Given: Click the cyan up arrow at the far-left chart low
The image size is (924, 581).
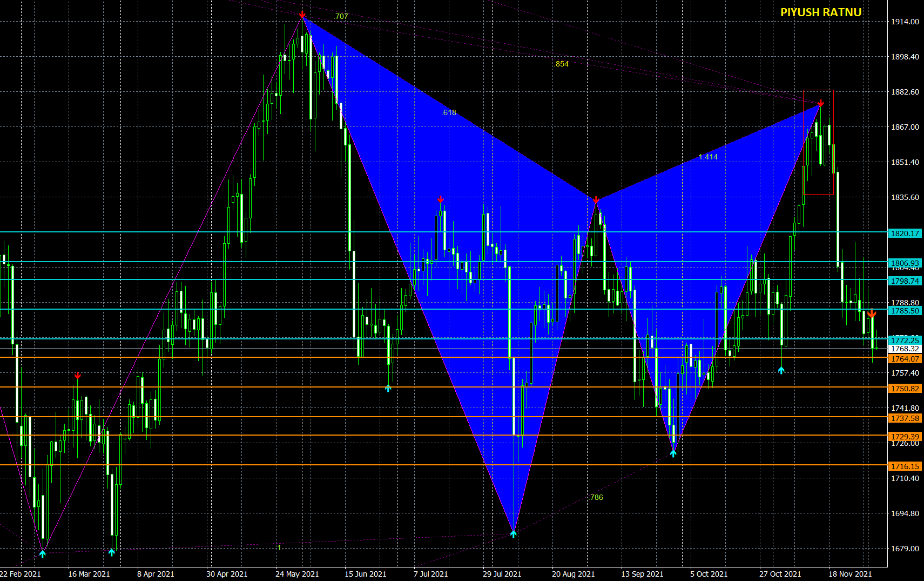Looking at the screenshot, I should tap(43, 553).
